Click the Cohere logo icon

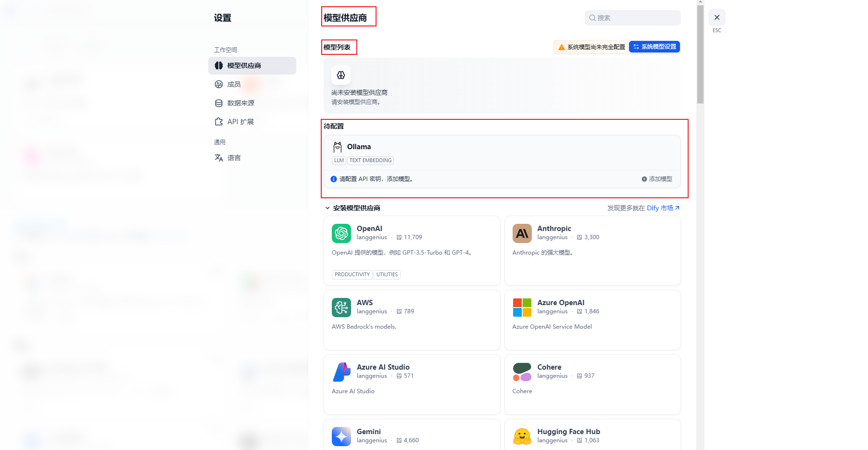tap(522, 372)
